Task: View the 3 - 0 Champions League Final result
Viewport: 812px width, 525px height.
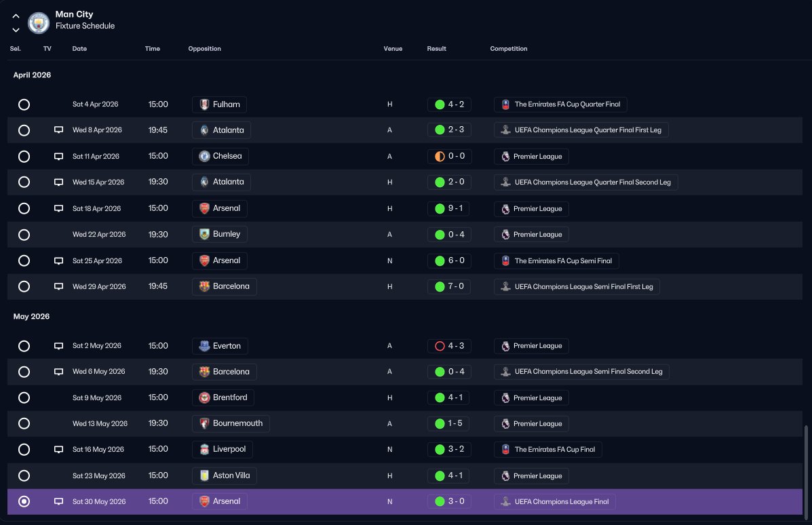Action: coord(450,502)
